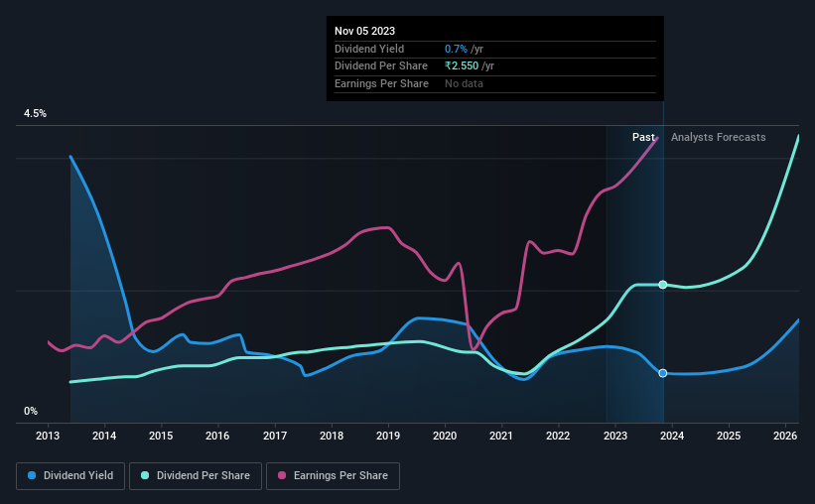Click 'Dividend Yield' row label in tooltip

[369, 49]
